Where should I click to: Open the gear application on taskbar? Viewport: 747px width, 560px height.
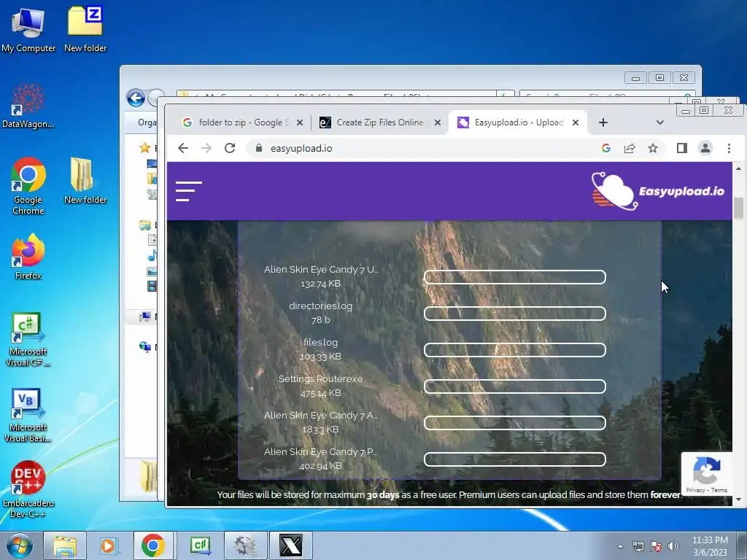(x=245, y=545)
